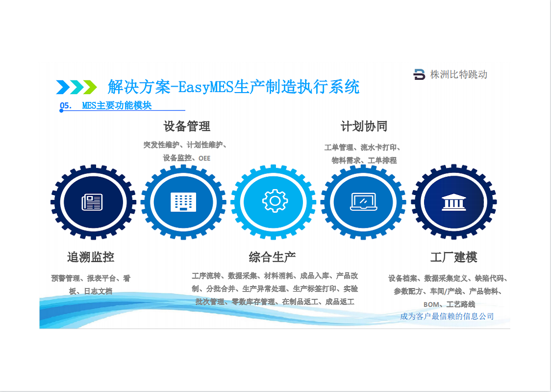Expand the middle teal chevron arrow
Image resolution: width=551 pixels, height=392 pixels.
point(76,87)
